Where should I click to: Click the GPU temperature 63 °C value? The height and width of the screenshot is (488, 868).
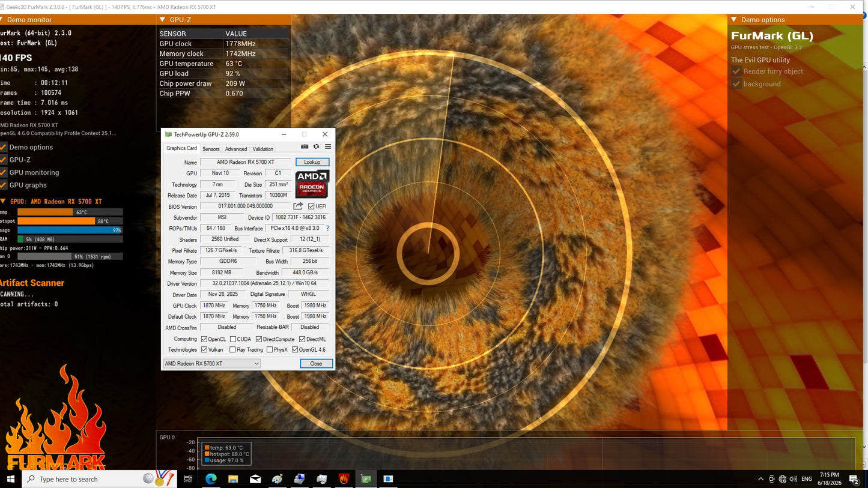click(x=234, y=64)
